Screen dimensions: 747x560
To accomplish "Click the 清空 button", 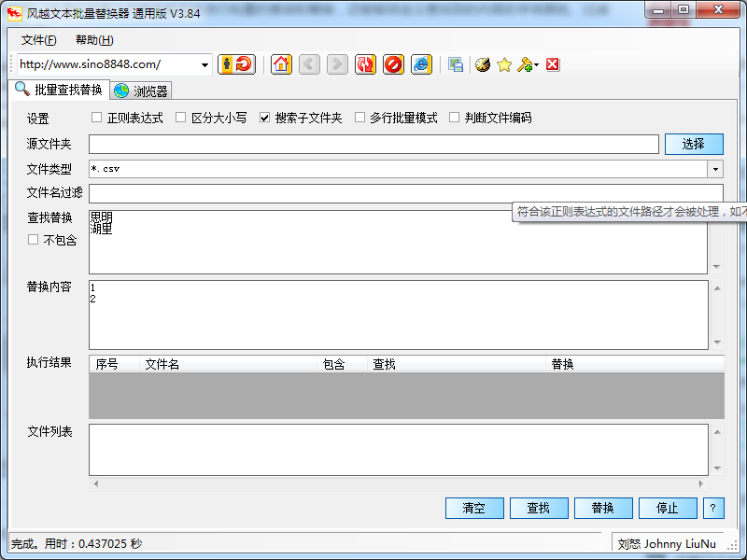I will coord(474,508).
